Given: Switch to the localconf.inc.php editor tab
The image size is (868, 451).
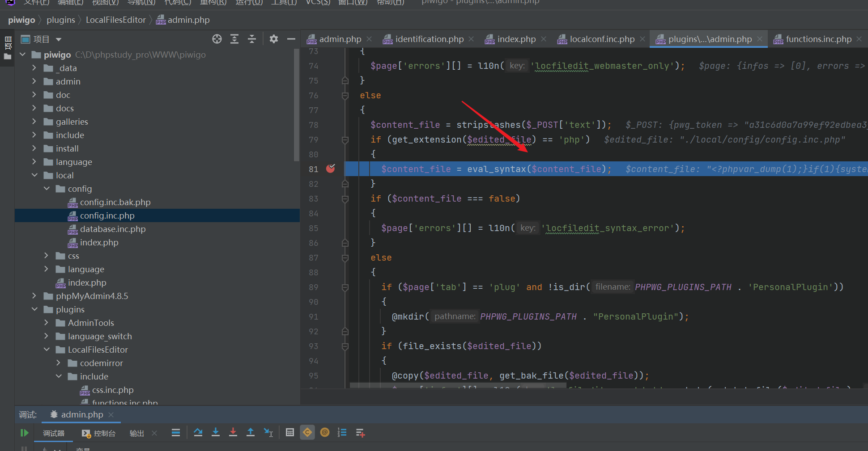Looking at the screenshot, I should 602,39.
